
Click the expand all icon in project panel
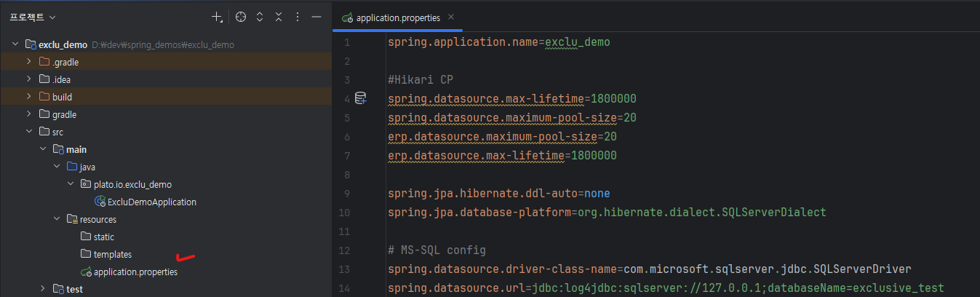tap(260, 16)
